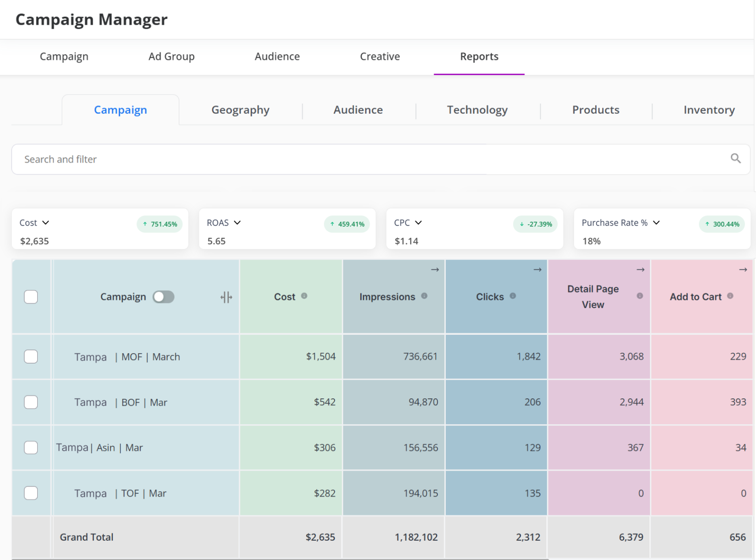Open the Tampa BOF Mar campaign

pos(121,402)
